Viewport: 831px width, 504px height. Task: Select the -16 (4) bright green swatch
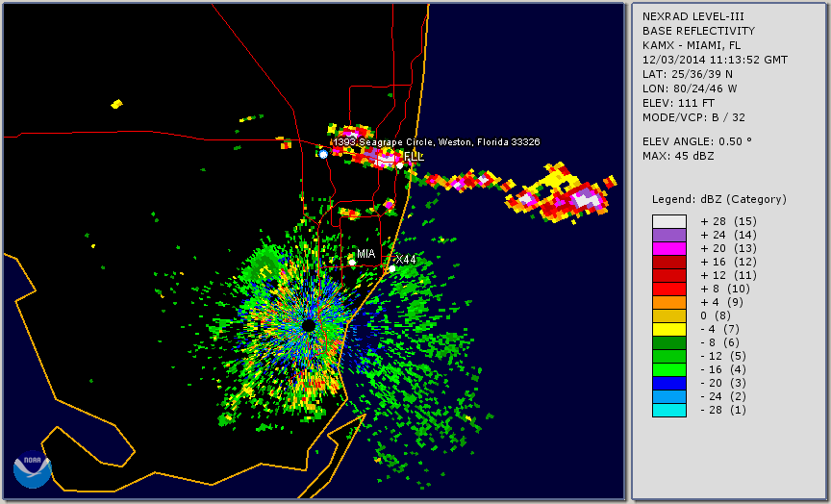(x=669, y=370)
